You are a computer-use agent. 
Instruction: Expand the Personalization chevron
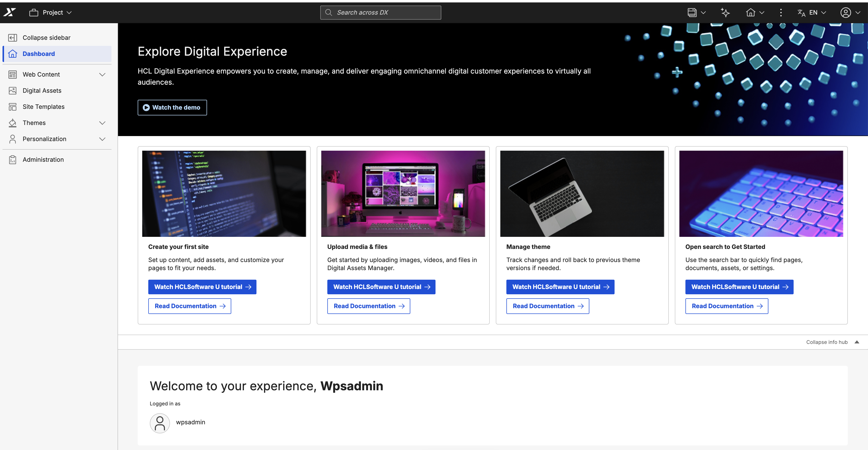[102, 139]
